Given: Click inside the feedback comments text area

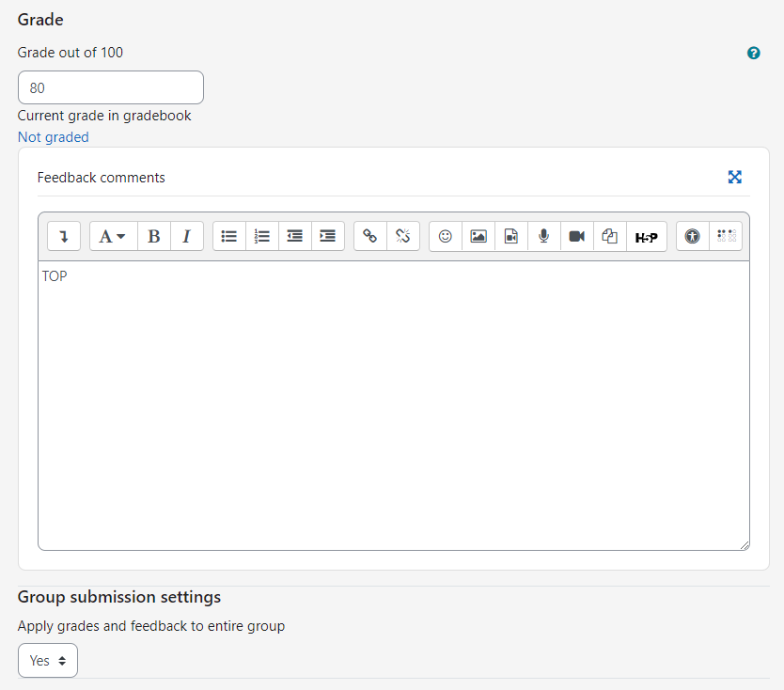Looking at the screenshot, I should tap(394, 405).
